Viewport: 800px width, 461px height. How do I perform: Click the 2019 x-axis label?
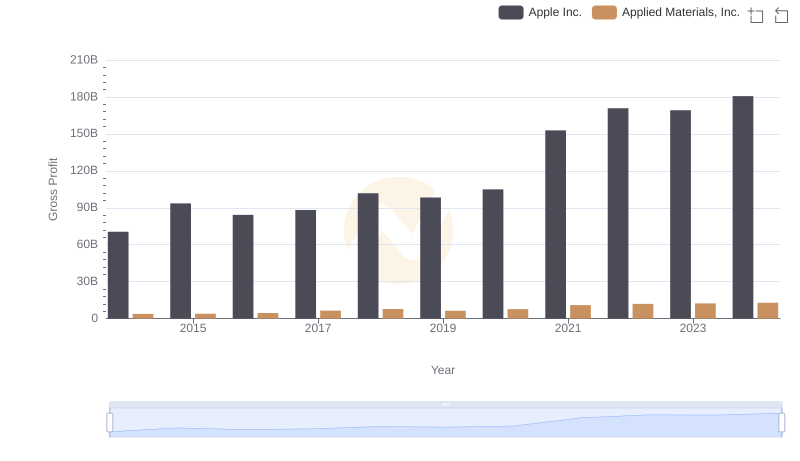tap(443, 328)
